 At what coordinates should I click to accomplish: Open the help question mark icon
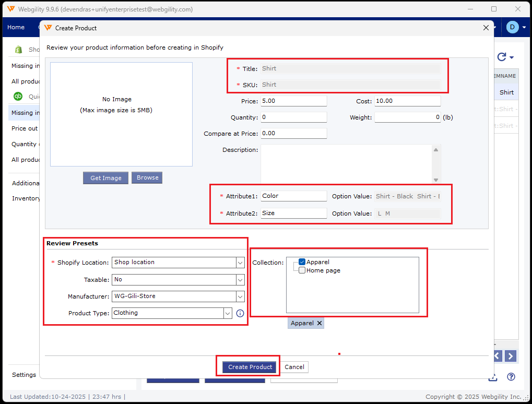(x=511, y=377)
